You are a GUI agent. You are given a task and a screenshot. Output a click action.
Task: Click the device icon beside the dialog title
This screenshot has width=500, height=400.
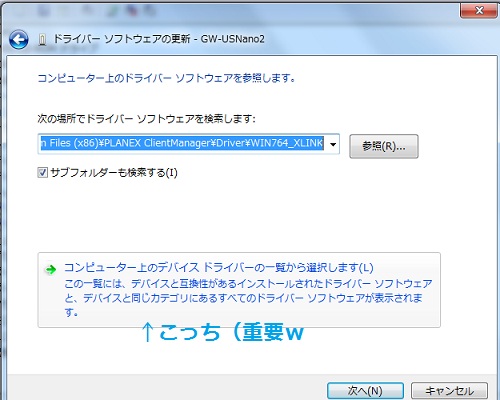tap(42, 40)
